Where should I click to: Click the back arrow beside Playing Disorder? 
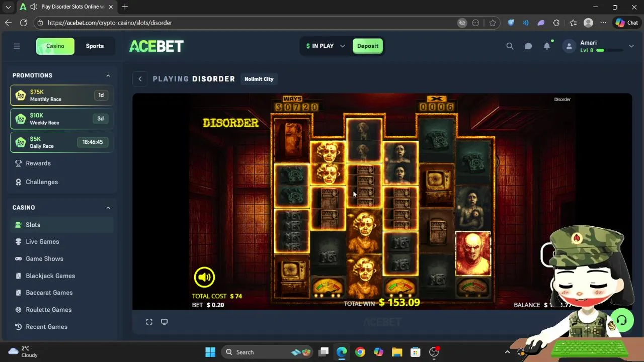(140, 79)
